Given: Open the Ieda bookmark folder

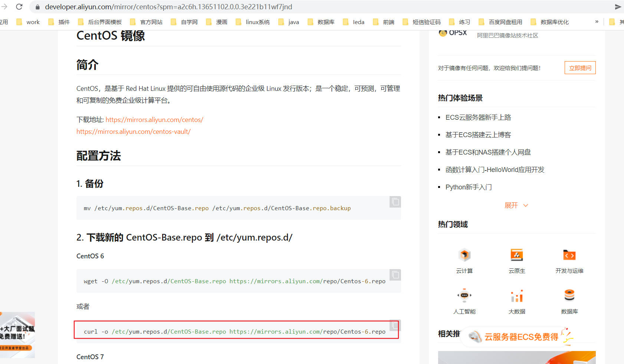Looking at the screenshot, I should 354,22.
